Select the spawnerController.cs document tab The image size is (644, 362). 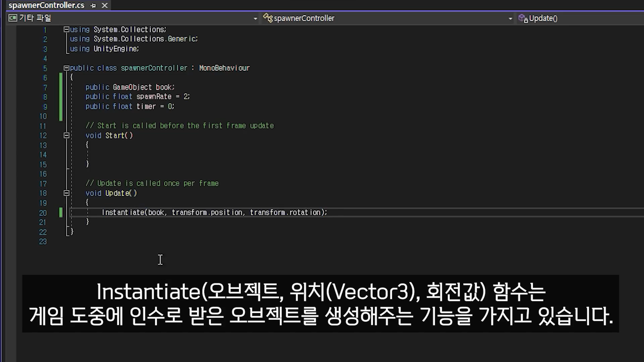click(46, 5)
